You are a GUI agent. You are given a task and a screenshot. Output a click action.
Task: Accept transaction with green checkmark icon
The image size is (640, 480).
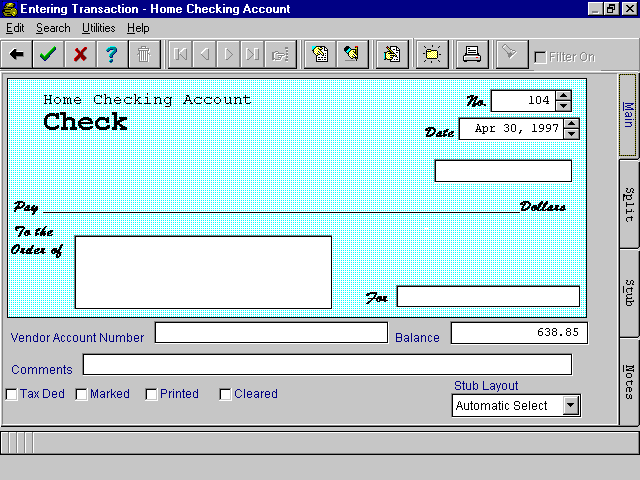[x=47, y=54]
